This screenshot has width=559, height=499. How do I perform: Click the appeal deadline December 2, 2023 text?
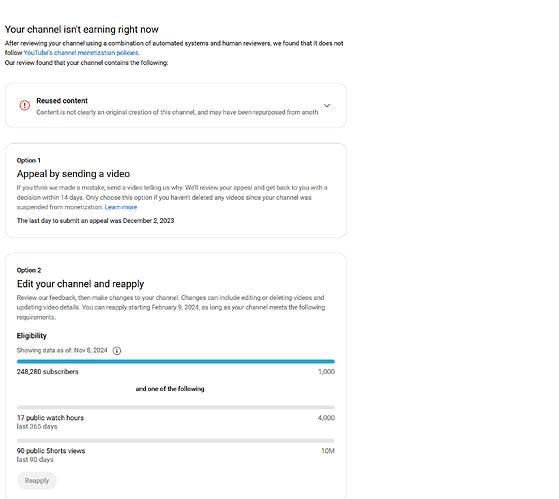click(x=148, y=221)
